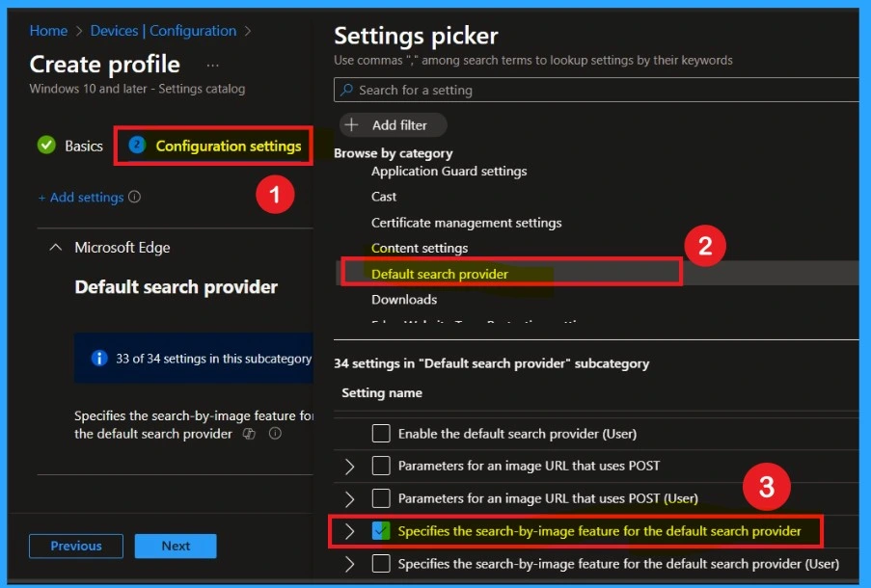Check Parameters for an image URL that uses POST
Screen dimensions: 871x588
pyautogui.click(x=381, y=466)
